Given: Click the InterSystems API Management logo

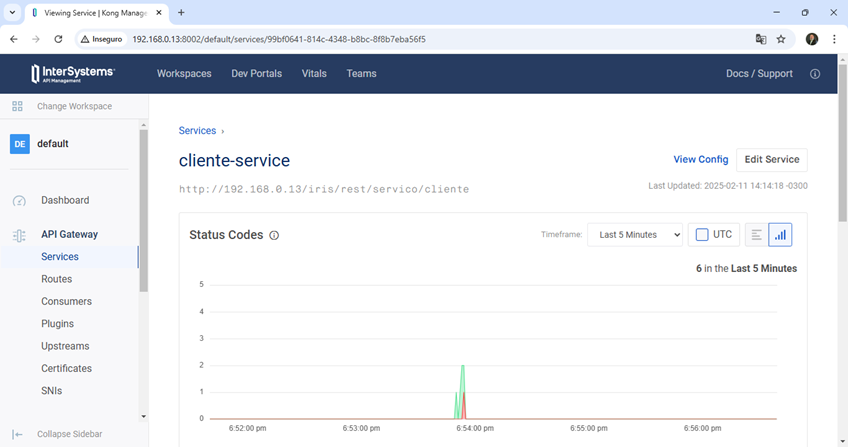Looking at the screenshot, I should point(73,74).
